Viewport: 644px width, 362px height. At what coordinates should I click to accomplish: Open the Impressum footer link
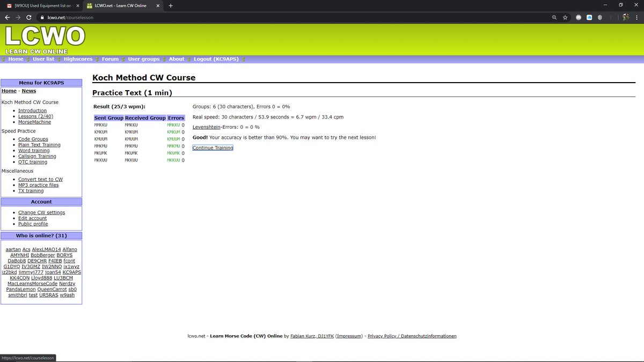[349, 336]
